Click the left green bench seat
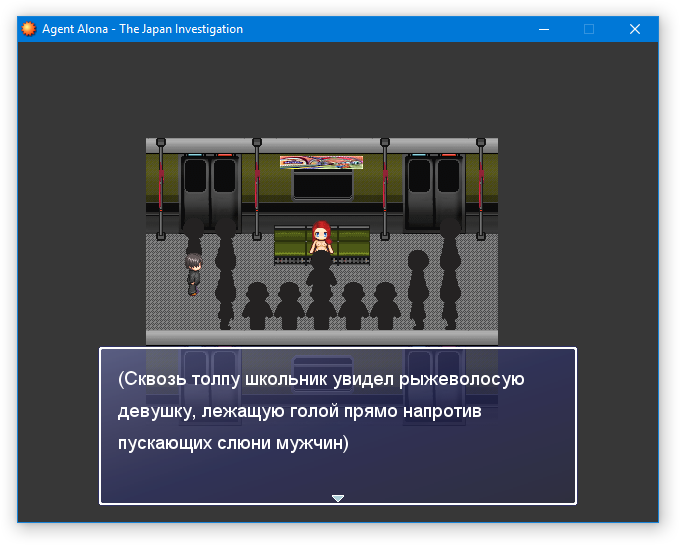 click(291, 242)
